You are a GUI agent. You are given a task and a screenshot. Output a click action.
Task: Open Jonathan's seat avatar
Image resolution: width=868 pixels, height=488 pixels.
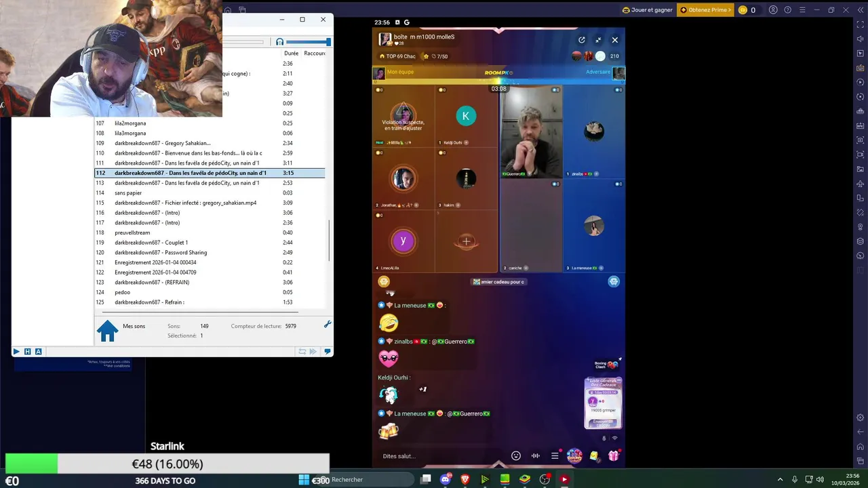click(403, 178)
